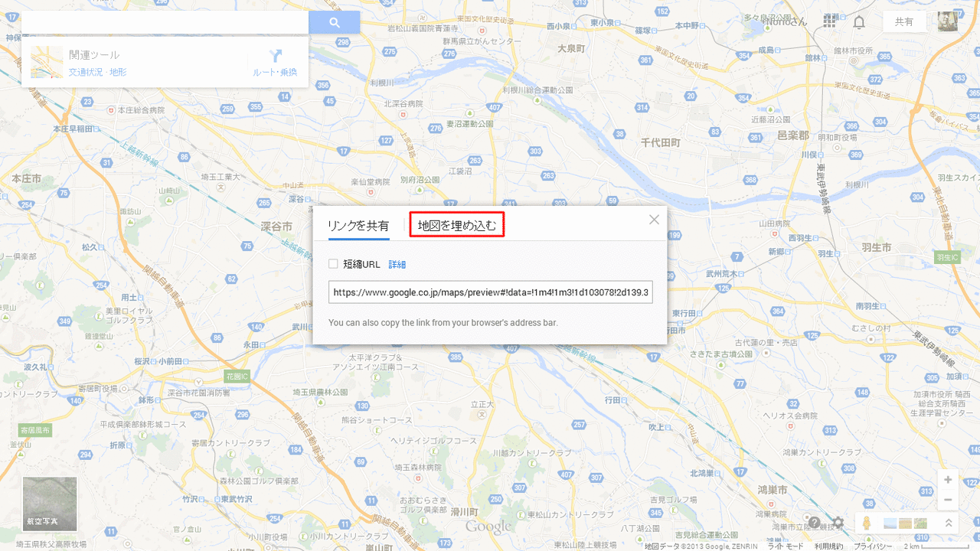
Task: Close the share link dialog
Action: 654,220
